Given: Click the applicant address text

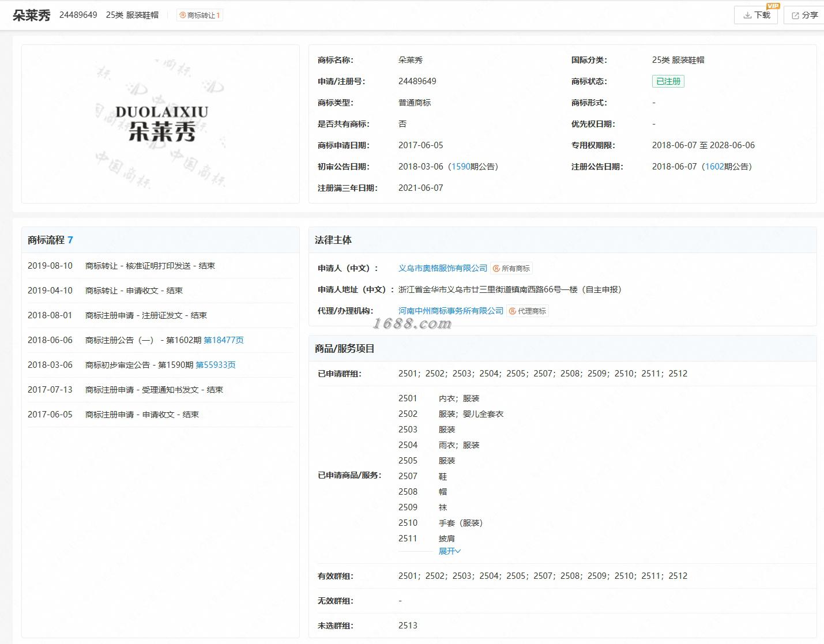Looking at the screenshot, I should pyautogui.click(x=511, y=289).
